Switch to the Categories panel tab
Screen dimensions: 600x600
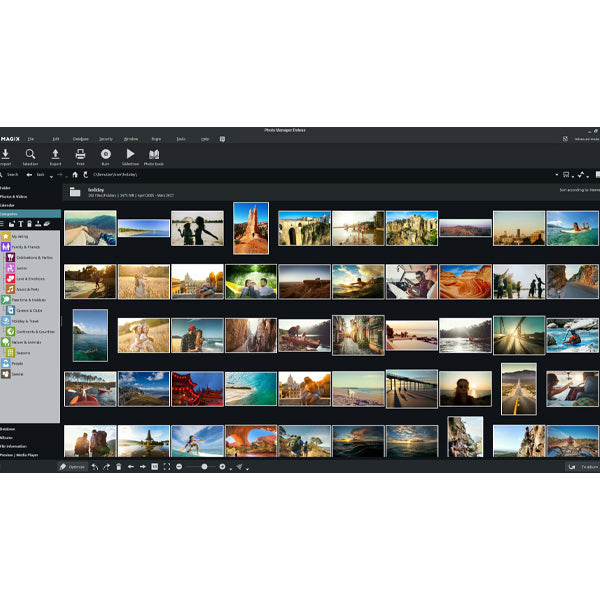[30, 214]
